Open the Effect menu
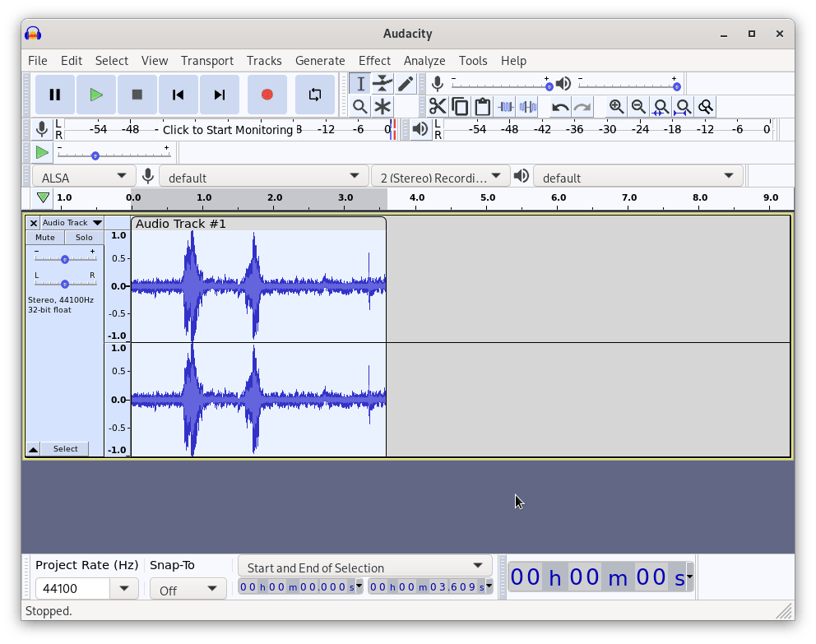 point(374,61)
